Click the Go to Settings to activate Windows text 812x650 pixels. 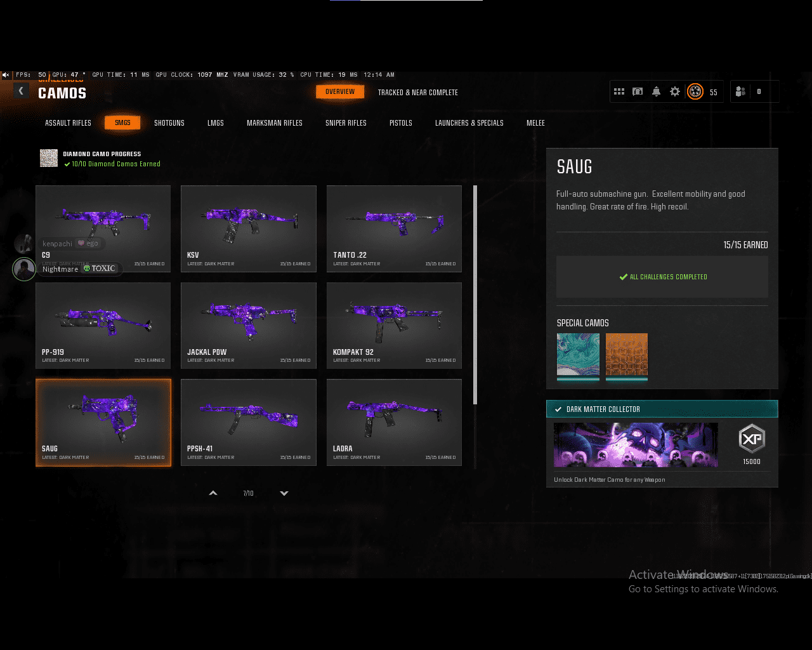click(704, 589)
